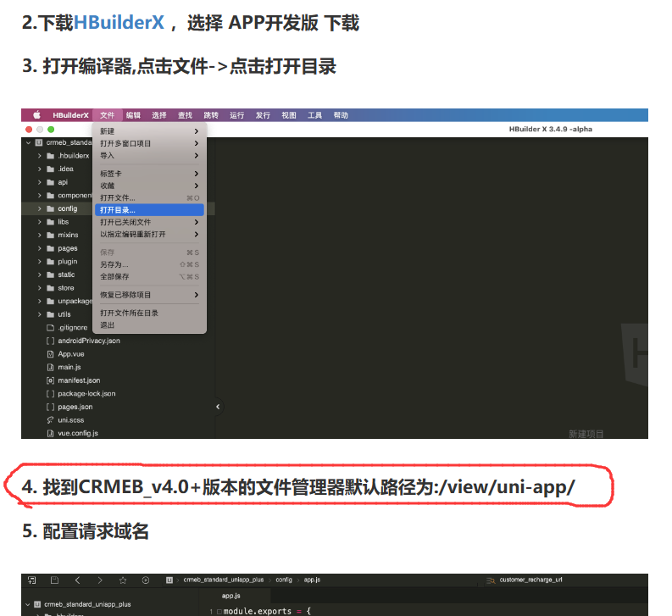
Task: Click the Apple logo in the menu bar
Action: pos(36,115)
